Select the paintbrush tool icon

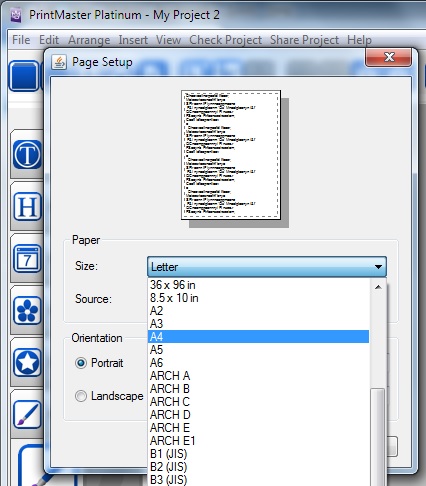[27, 415]
